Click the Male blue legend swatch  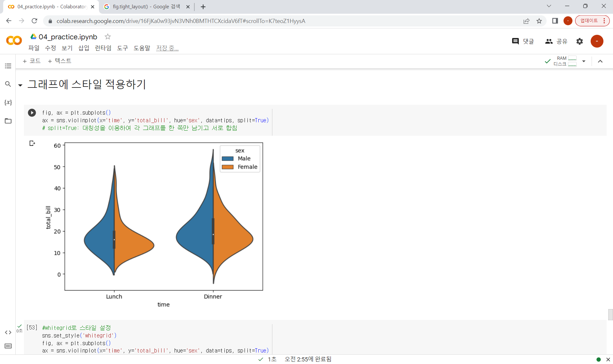[228, 159]
